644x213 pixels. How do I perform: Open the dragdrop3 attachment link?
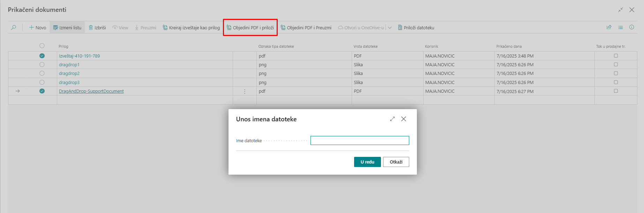[x=69, y=83]
